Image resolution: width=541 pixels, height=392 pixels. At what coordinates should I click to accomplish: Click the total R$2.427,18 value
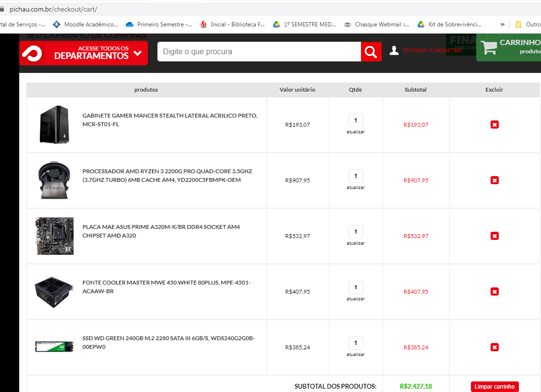pos(416,387)
